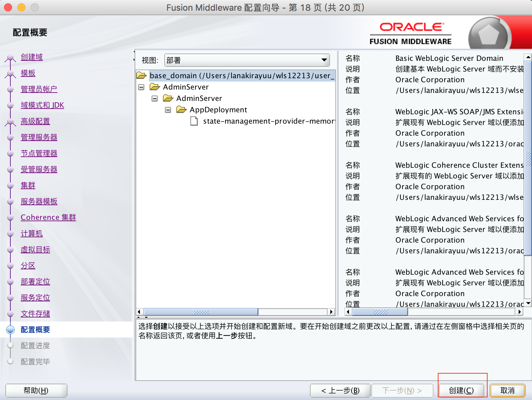Open the 虚拟目标 step
532x400 pixels.
(x=35, y=250)
